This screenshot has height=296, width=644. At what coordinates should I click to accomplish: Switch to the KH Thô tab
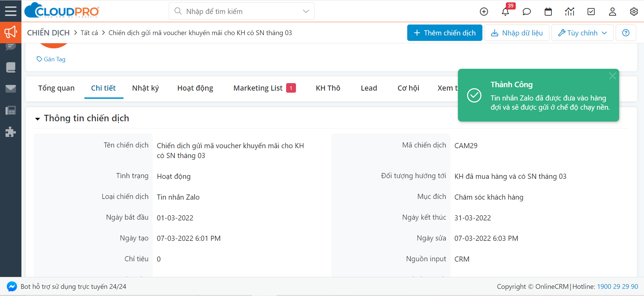coord(328,88)
